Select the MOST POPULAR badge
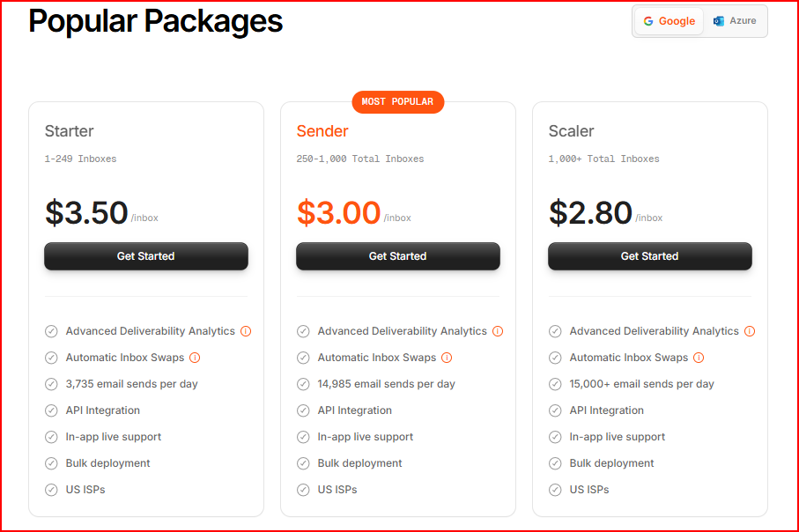799x532 pixels. pyautogui.click(x=397, y=102)
